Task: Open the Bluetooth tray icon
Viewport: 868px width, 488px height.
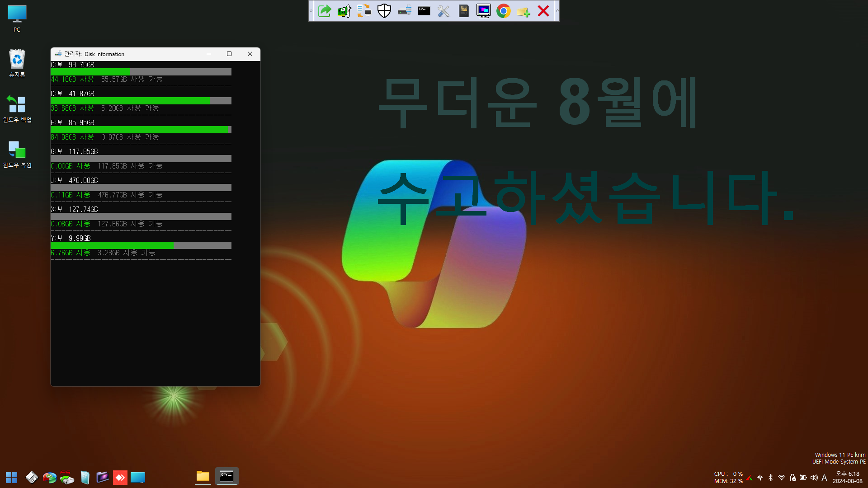Action: (x=771, y=478)
